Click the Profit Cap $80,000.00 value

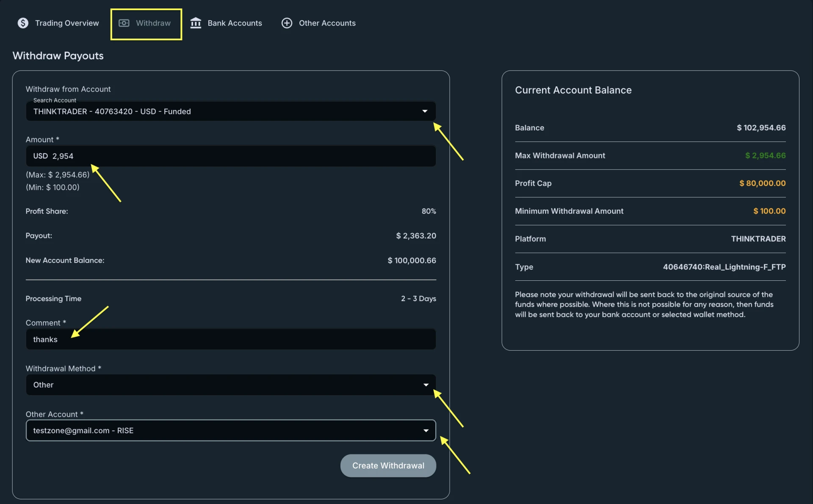[762, 183]
